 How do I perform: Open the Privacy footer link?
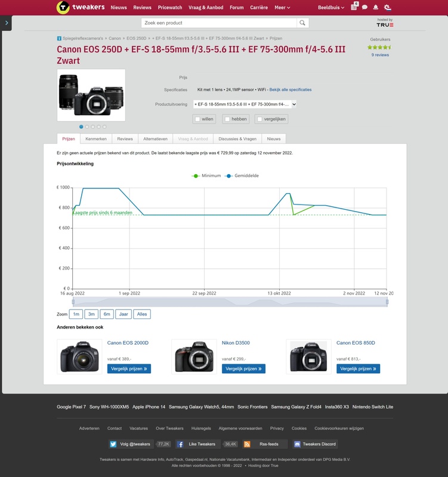(x=277, y=428)
